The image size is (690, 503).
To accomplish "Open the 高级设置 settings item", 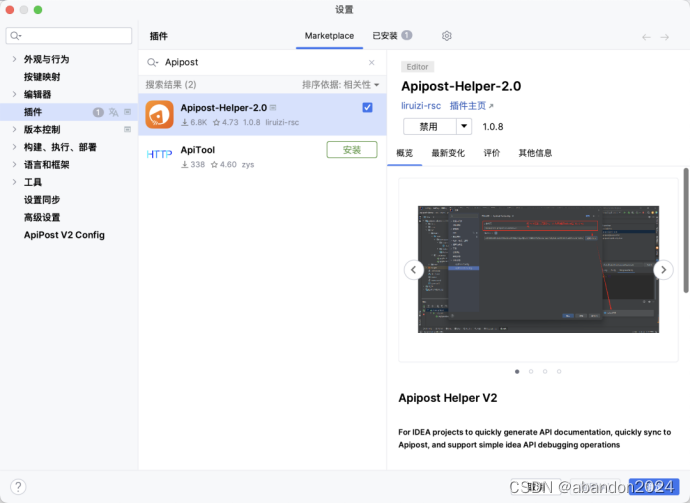I will [42, 217].
